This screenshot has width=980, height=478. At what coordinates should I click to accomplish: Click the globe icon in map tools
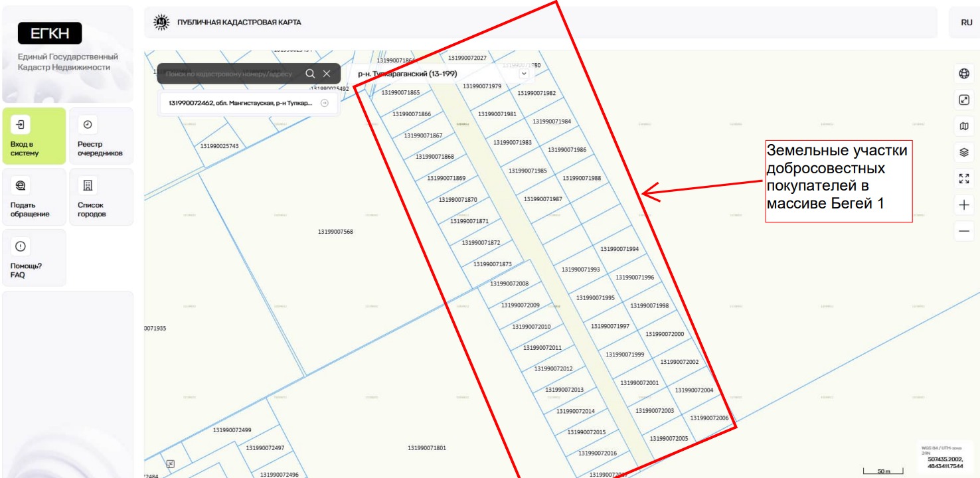pos(964,74)
